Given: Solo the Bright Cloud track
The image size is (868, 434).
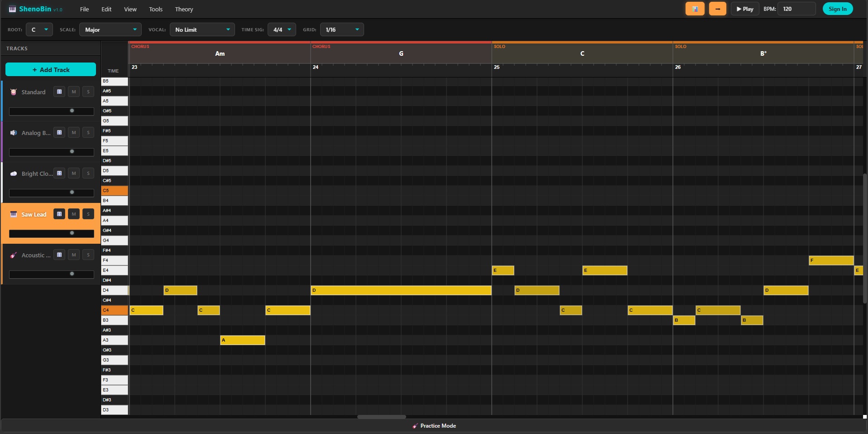Looking at the screenshot, I should pos(88,173).
